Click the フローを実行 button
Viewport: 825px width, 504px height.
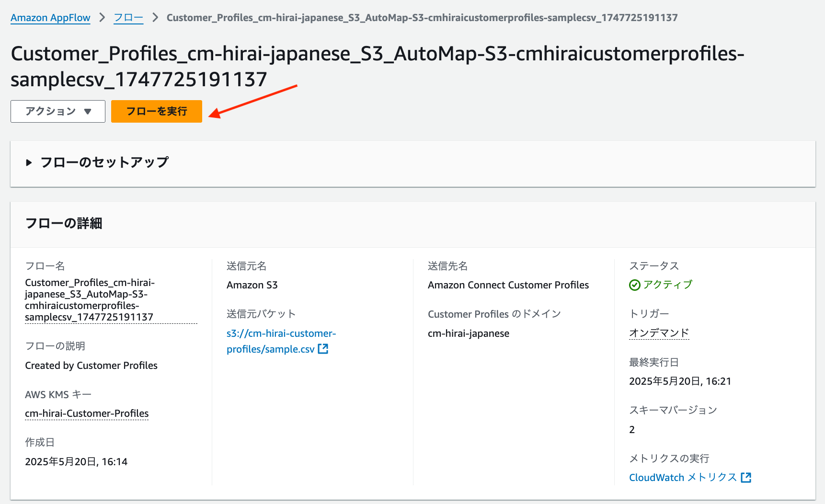click(157, 111)
